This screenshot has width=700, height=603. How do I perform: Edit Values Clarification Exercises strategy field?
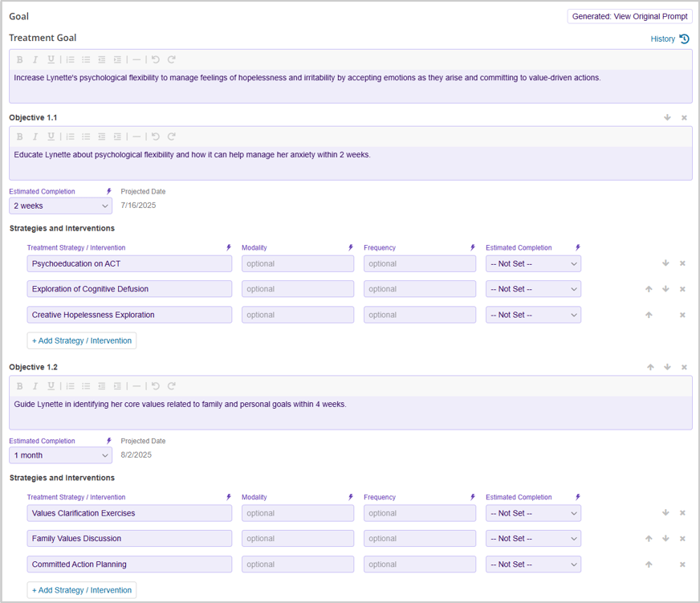click(x=129, y=513)
